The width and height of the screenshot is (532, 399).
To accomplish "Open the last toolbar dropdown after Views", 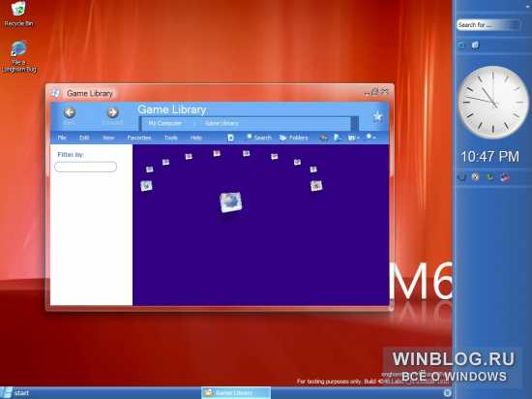I will point(370,137).
